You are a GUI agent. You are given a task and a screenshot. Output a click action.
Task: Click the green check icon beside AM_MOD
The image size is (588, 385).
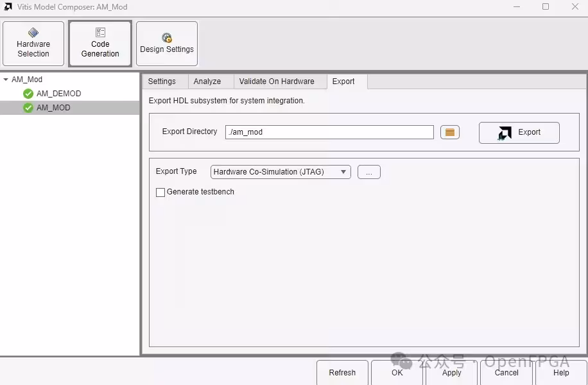point(28,108)
